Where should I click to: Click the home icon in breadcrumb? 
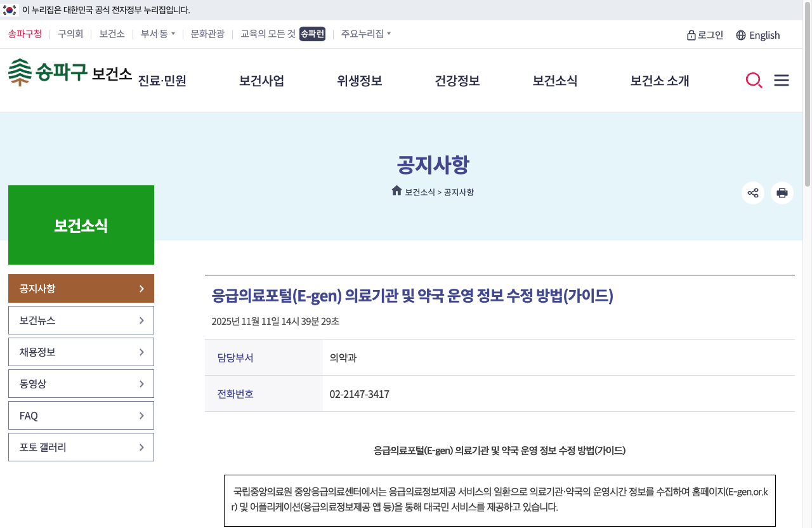click(397, 190)
